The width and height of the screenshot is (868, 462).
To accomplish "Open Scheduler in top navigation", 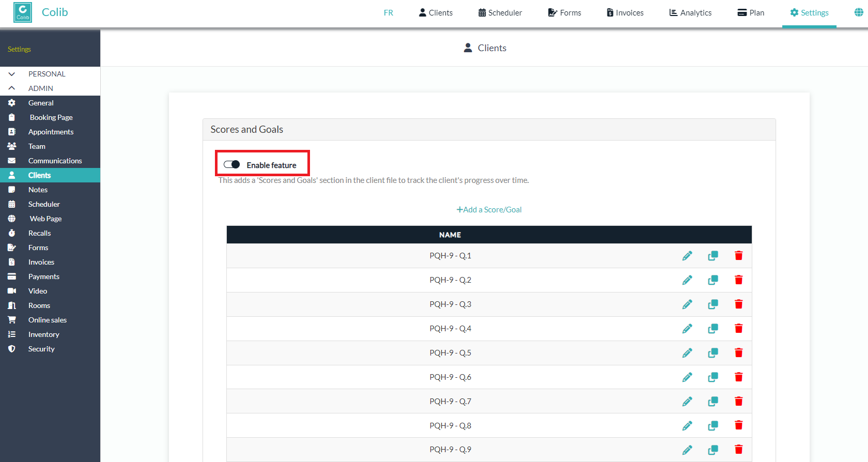I will (x=500, y=12).
